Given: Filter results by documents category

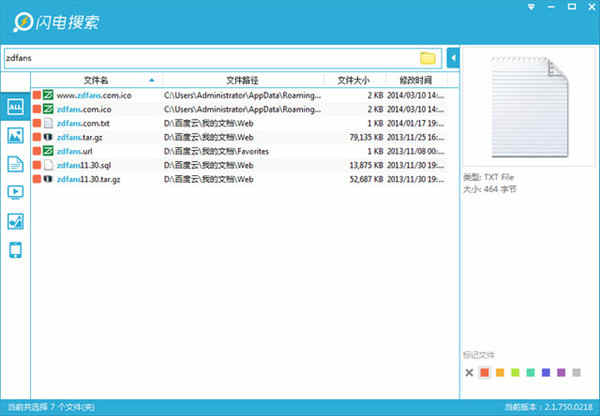Looking at the screenshot, I should tap(15, 164).
